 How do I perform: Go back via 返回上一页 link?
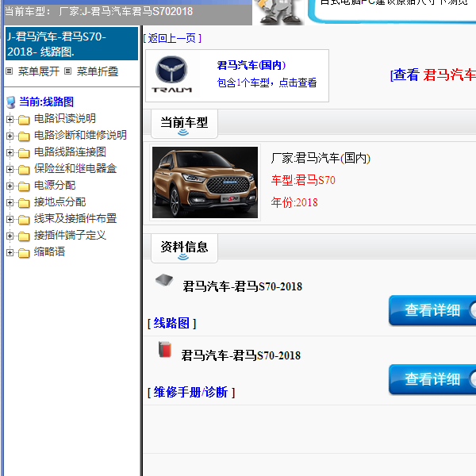[x=172, y=39]
